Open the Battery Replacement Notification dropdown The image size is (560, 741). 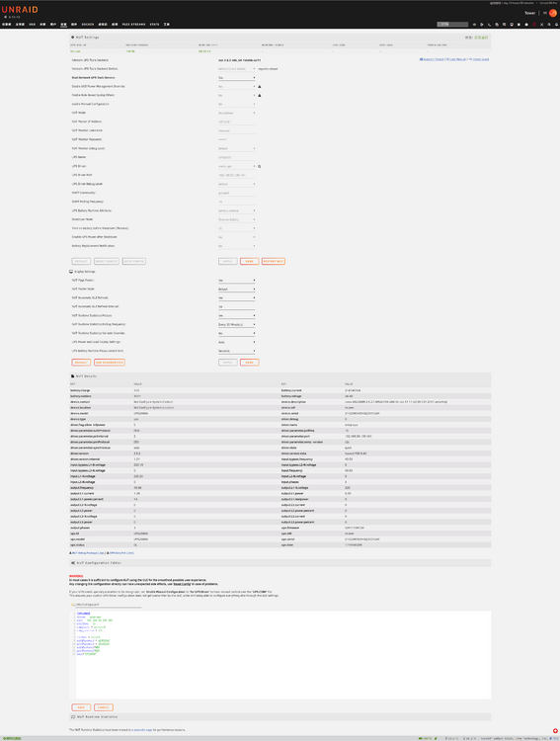(x=237, y=246)
